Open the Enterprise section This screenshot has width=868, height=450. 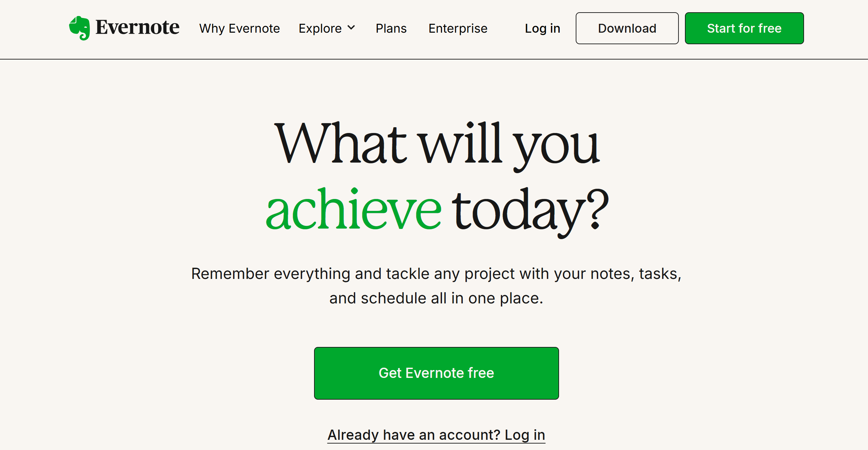coord(458,28)
